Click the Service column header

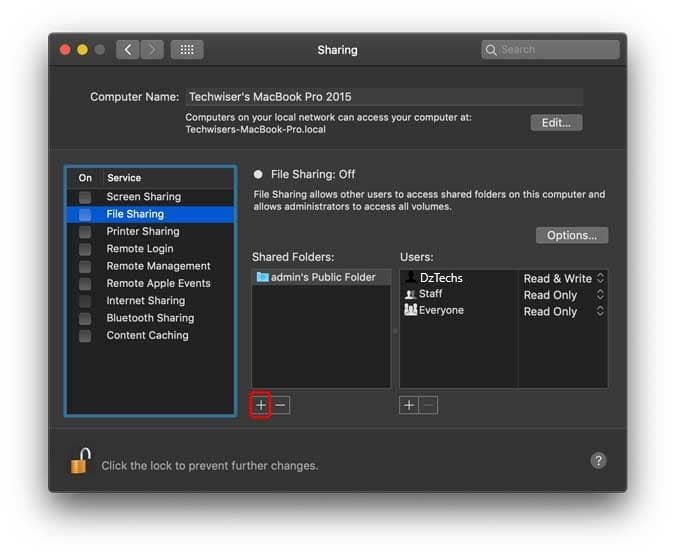124,178
